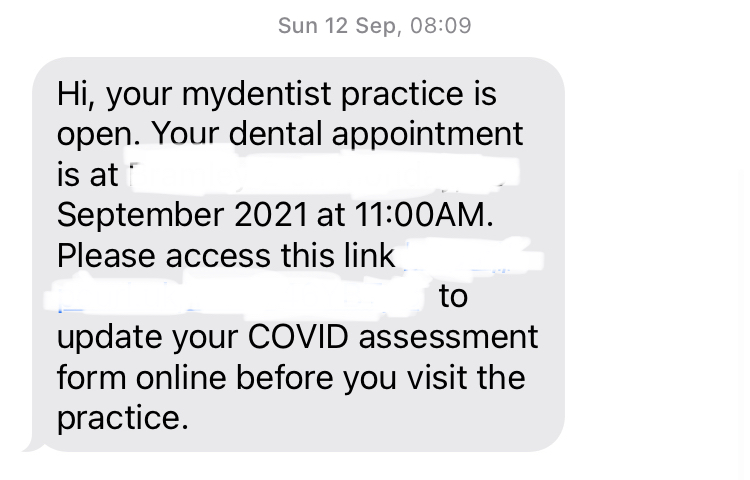Tap the redacted link after "Please access this link"
The image size is (750, 480).
(470, 260)
